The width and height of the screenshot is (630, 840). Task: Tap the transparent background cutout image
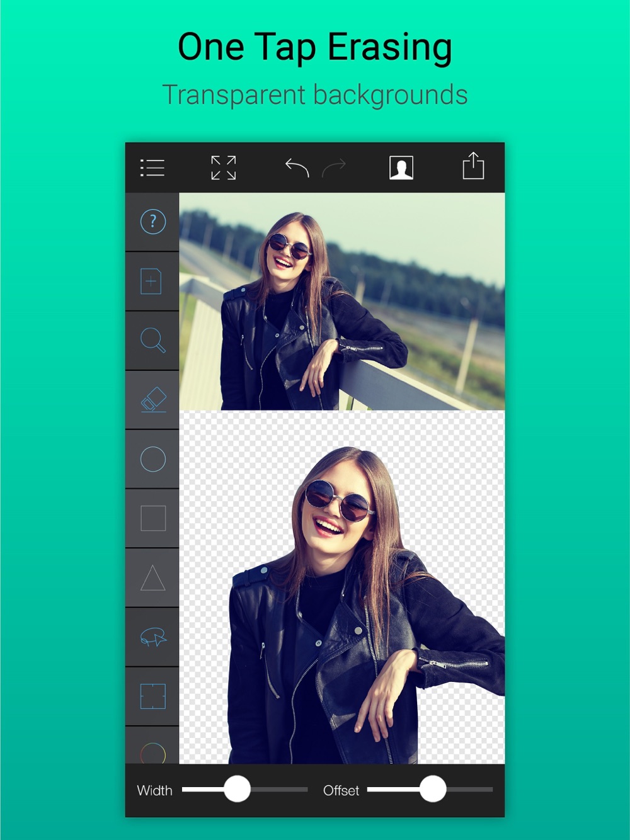pyautogui.click(x=342, y=587)
